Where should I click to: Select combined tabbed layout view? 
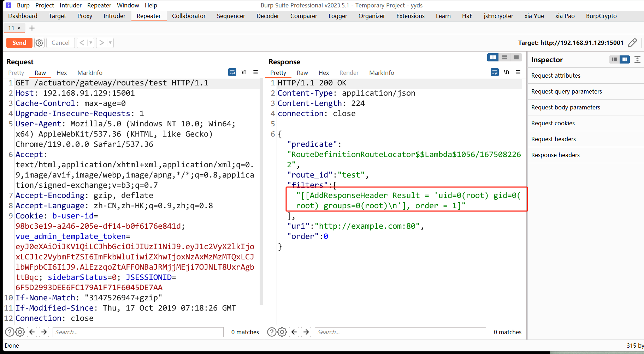point(516,57)
